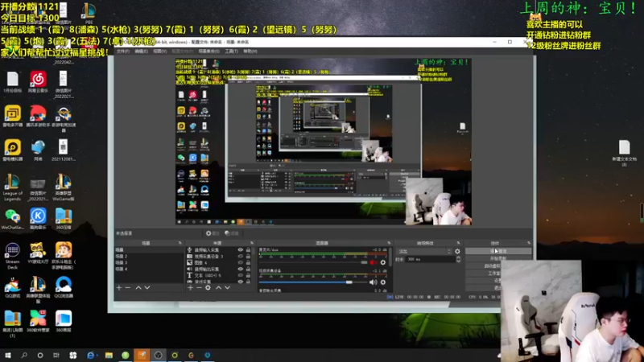Viewport: 644px width, 362px height.
Task: Move scene down in Scenes dock
Action: pos(147,288)
